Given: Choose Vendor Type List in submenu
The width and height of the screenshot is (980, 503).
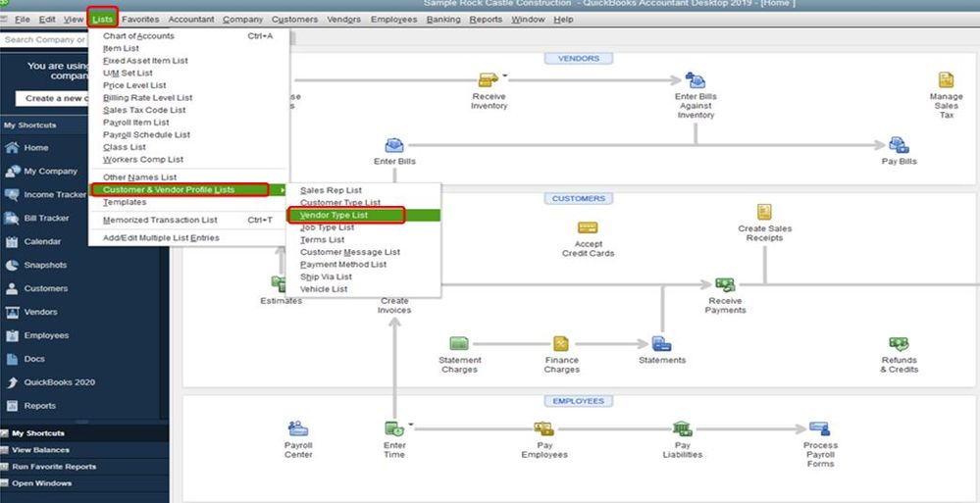Looking at the screenshot, I should click(x=364, y=215).
